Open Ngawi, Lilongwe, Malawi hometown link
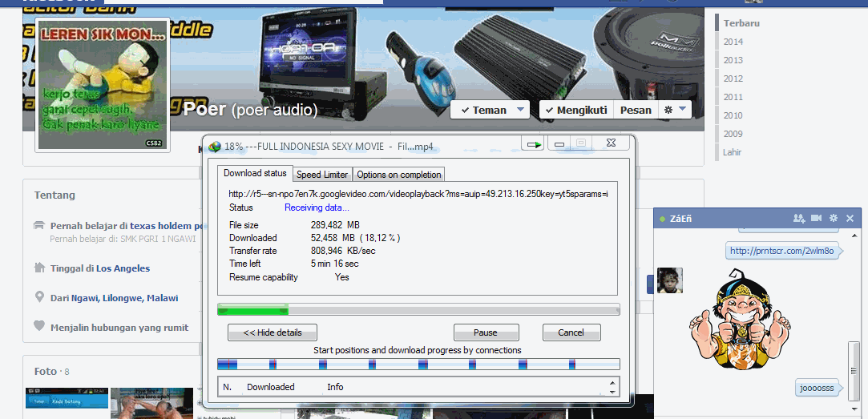The image size is (868, 419). 124,298
